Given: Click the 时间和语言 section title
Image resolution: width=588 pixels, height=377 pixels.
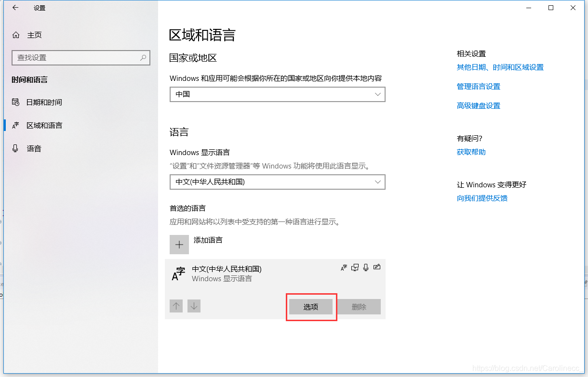Looking at the screenshot, I should coord(30,80).
